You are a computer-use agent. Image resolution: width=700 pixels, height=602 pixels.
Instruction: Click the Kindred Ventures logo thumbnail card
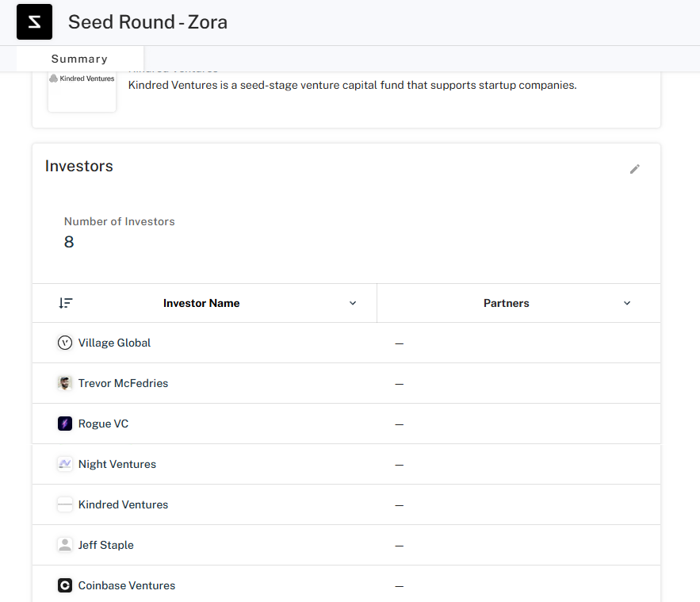82,91
